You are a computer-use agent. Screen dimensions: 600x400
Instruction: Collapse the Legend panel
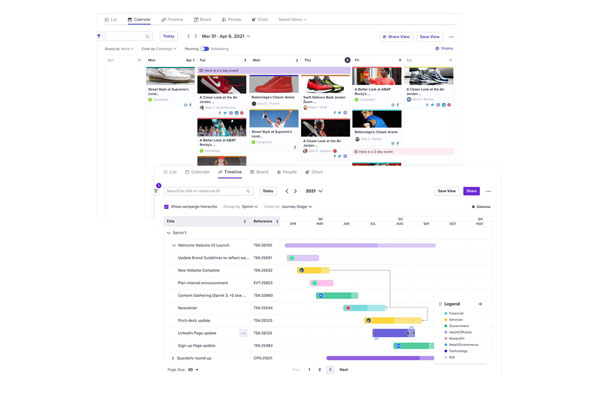(x=480, y=304)
